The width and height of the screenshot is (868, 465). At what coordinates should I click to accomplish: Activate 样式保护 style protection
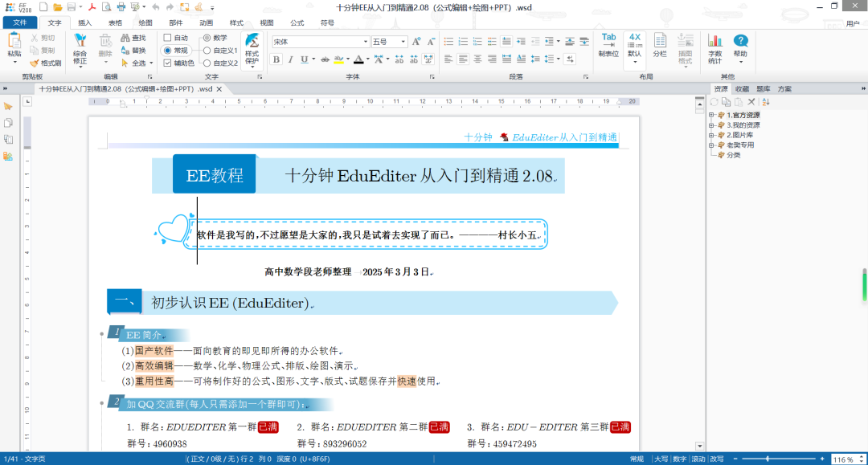pyautogui.click(x=252, y=48)
